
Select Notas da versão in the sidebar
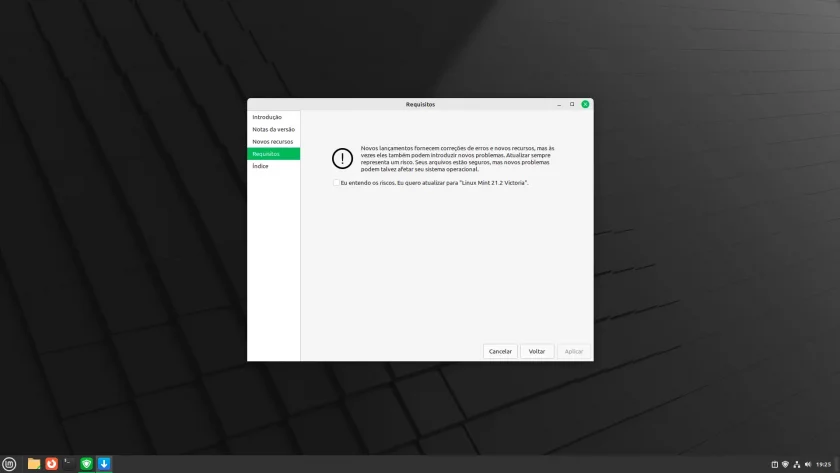point(273,129)
